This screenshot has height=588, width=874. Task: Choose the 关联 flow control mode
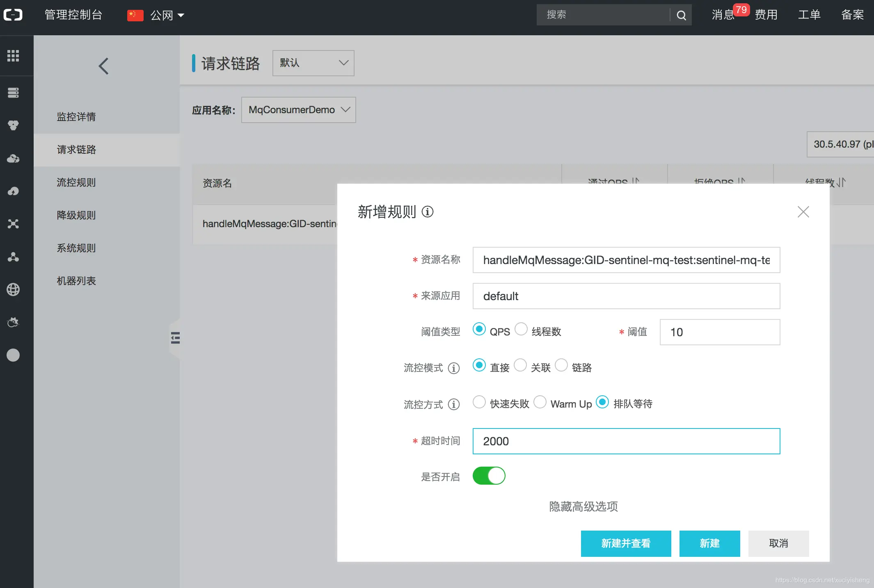pyautogui.click(x=520, y=365)
